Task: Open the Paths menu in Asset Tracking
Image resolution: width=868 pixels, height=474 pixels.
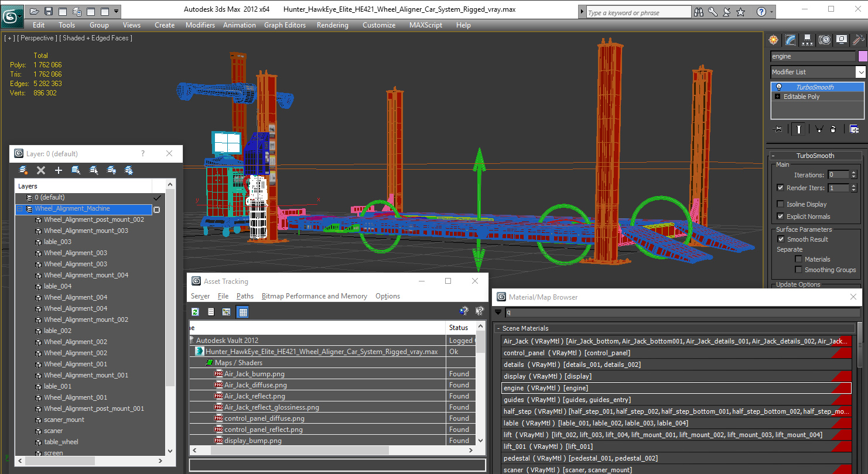Action: pos(245,296)
